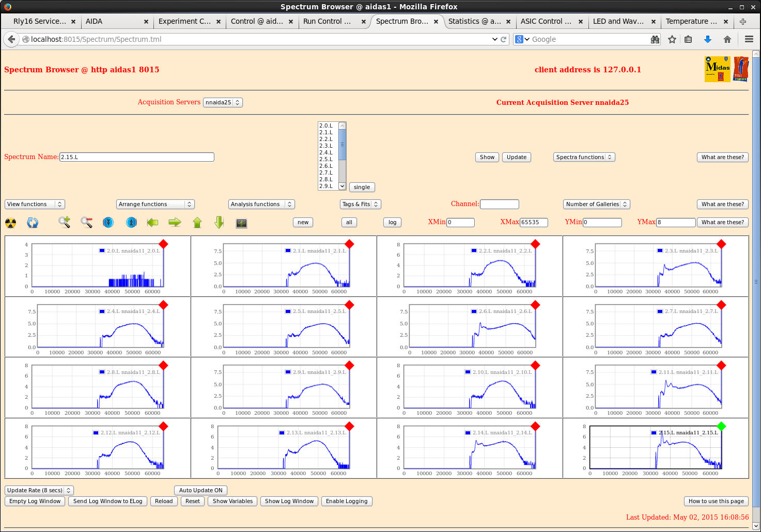Click the Send Log Window to ELog button
The width and height of the screenshot is (761, 532).
pos(107,501)
